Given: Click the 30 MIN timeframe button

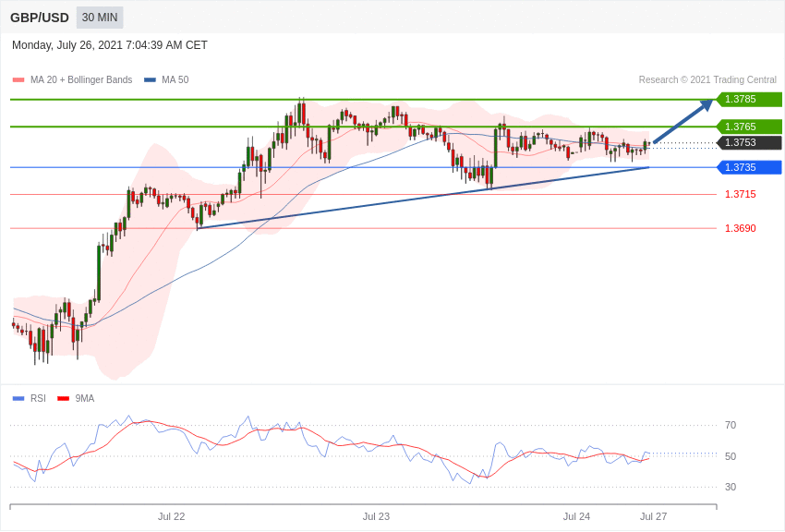Looking at the screenshot, I should [x=100, y=18].
